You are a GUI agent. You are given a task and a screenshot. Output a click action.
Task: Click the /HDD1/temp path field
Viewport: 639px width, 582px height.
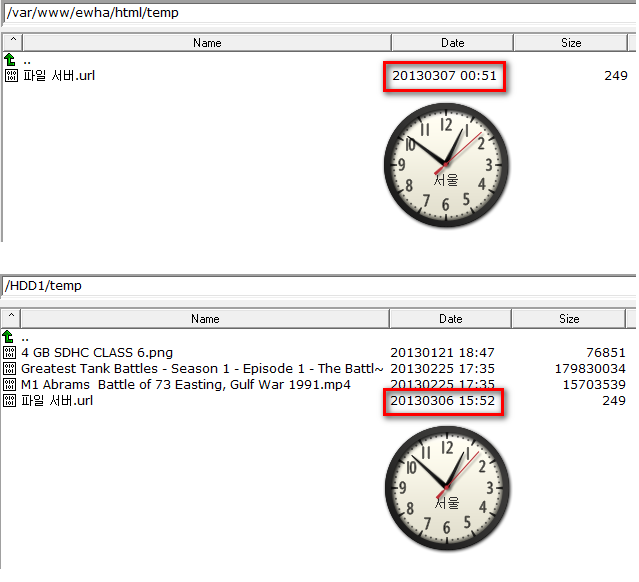point(319,285)
